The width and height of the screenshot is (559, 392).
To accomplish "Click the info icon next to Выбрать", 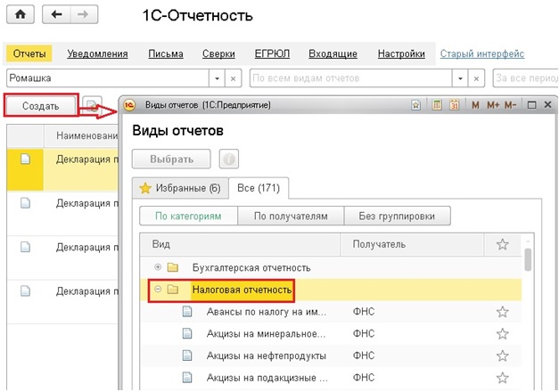I will point(229,159).
